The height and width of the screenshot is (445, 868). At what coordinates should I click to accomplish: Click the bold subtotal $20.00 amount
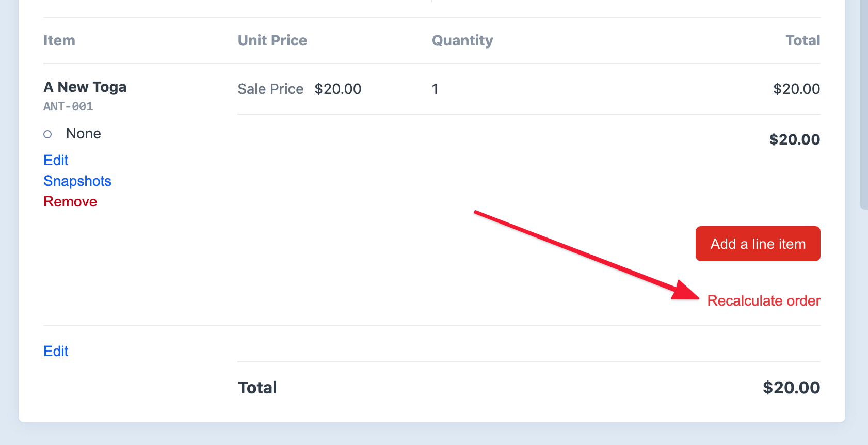(x=794, y=139)
